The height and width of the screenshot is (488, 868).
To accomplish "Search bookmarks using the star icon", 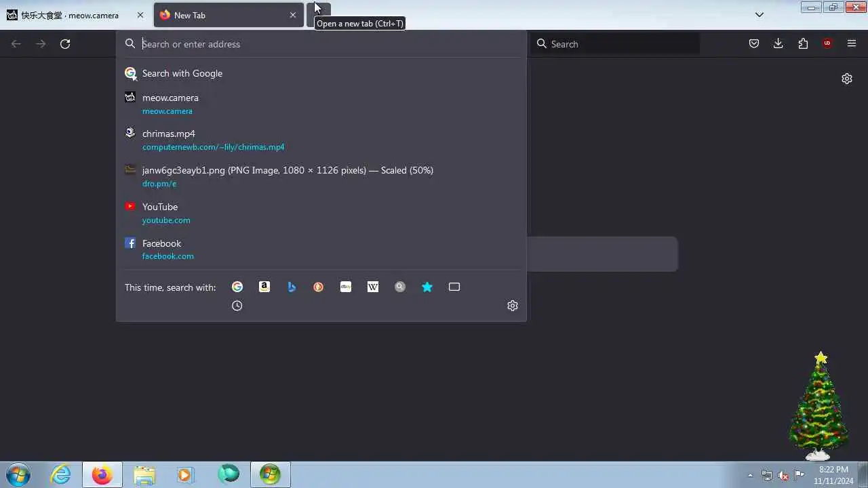I will click(427, 287).
